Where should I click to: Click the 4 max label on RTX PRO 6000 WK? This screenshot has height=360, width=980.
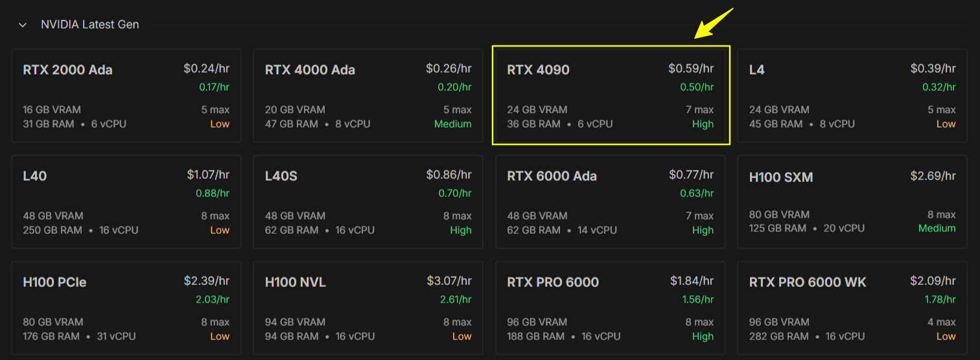tap(941, 322)
